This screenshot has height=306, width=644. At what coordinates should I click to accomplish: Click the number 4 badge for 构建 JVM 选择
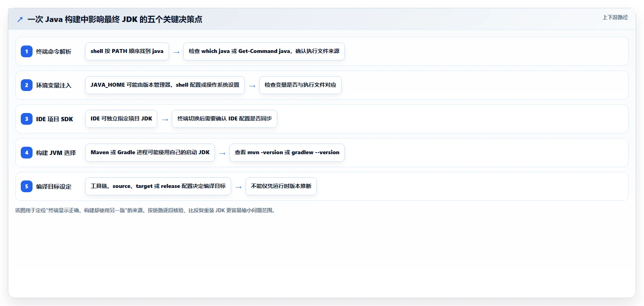pyautogui.click(x=27, y=153)
